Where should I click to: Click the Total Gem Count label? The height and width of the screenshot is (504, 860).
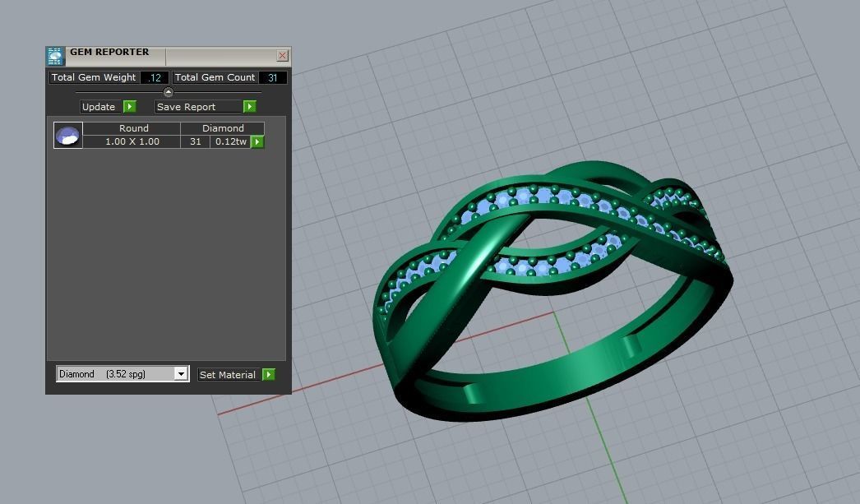pyautogui.click(x=215, y=77)
